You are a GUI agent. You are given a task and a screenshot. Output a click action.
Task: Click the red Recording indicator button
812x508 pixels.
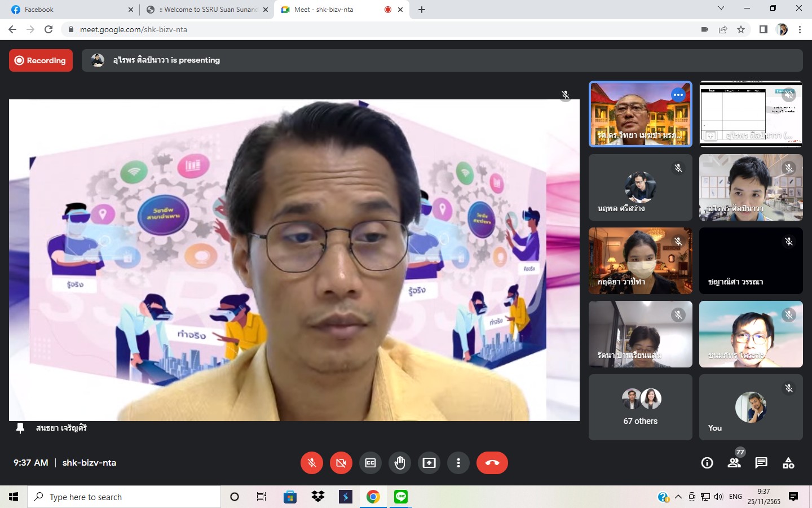tap(41, 60)
